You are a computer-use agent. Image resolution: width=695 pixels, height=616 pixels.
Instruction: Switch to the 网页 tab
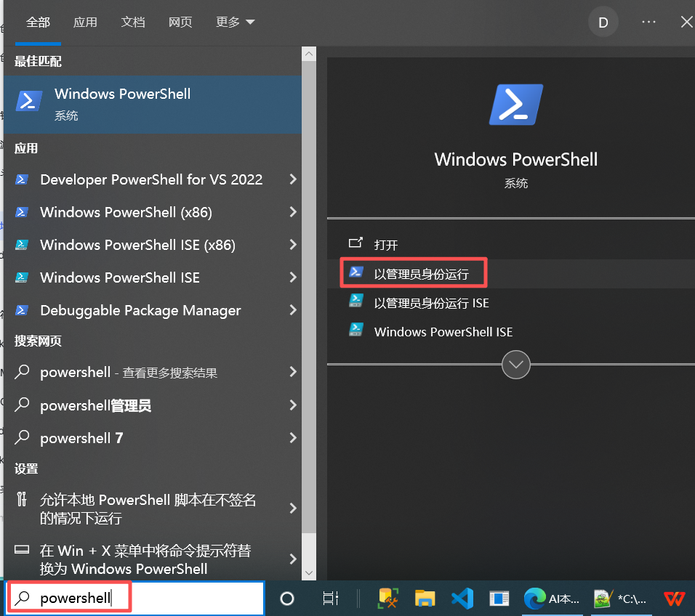(180, 22)
